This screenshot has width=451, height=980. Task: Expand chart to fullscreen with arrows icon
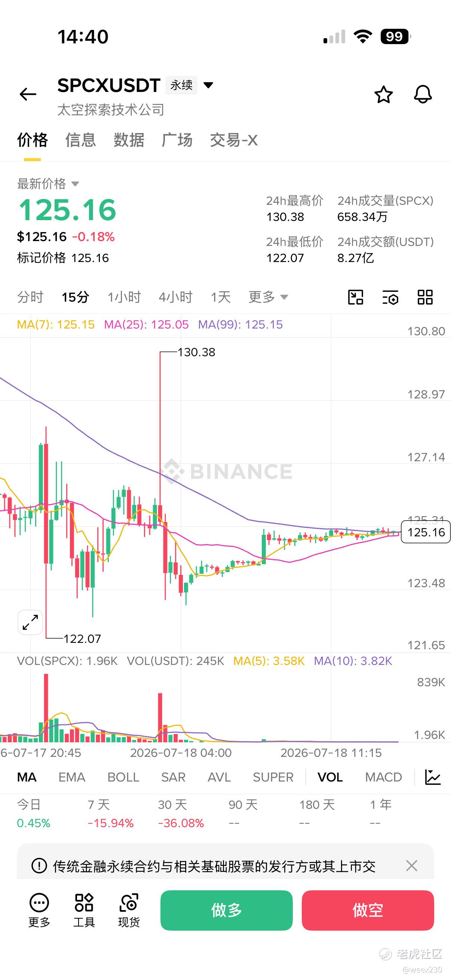30,622
